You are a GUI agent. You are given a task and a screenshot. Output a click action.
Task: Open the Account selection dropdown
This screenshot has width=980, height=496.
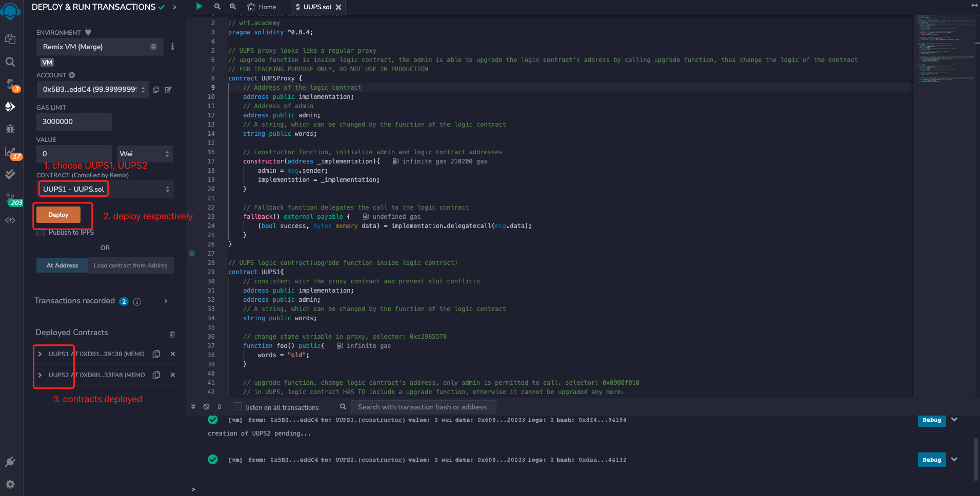[92, 90]
